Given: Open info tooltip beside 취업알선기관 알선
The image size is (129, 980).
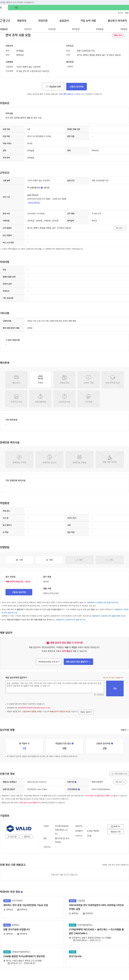Looking at the screenshot, I should (73, 743).
